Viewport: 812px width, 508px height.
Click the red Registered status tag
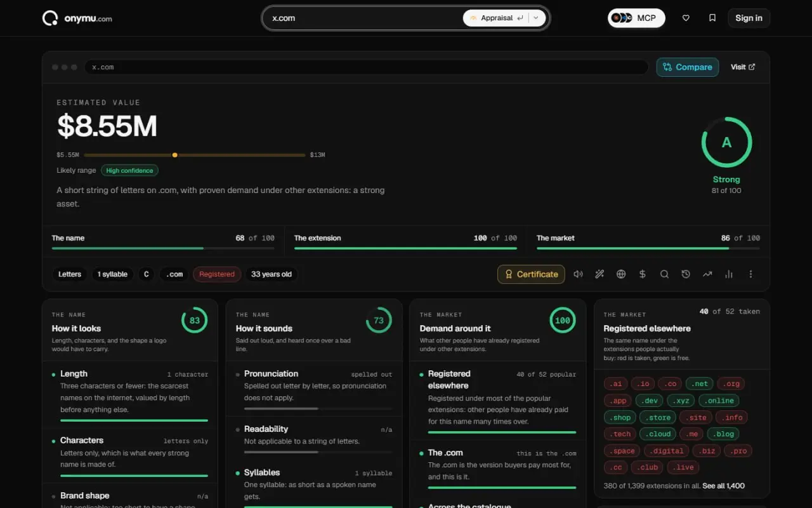(217, 274)
